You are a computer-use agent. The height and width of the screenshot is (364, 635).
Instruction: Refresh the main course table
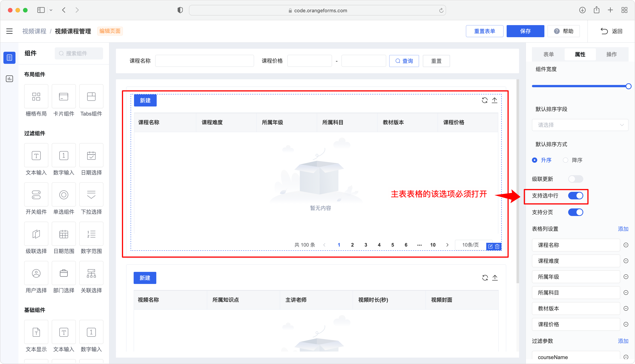pos(485,100)
